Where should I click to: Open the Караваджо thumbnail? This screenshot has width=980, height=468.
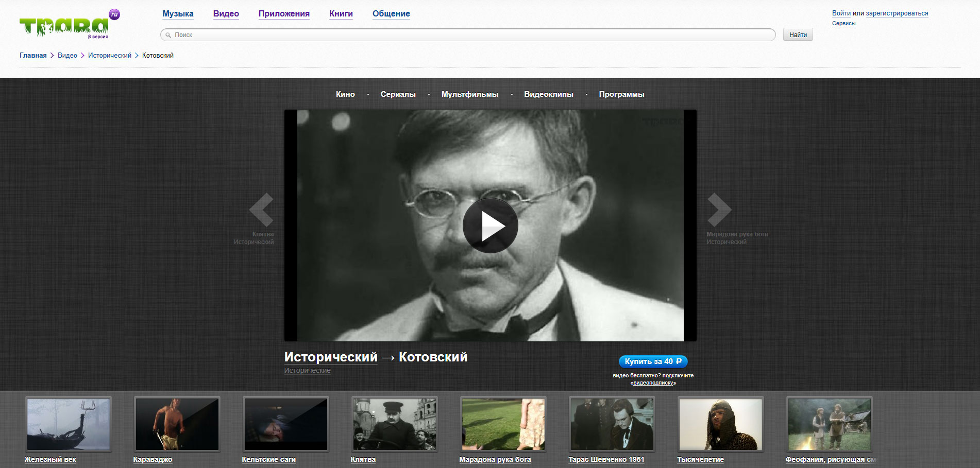click(x=177, y=424)
